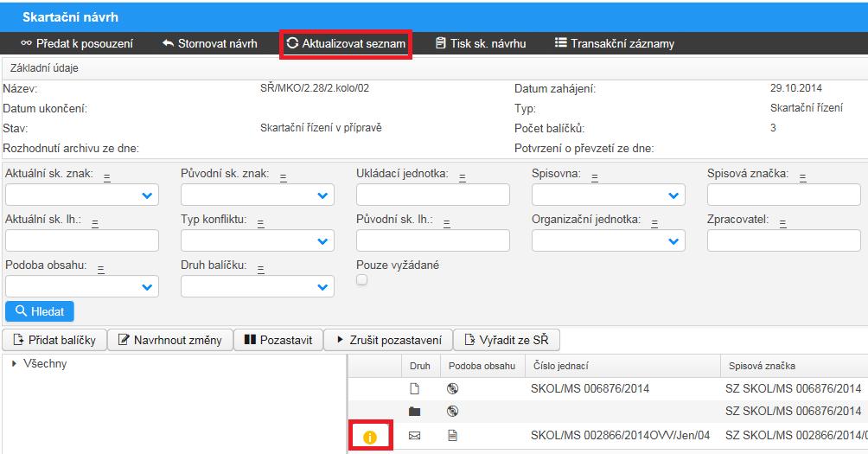Click operator icon next to Ukládací jednotka
The width and height of the screenshot is (868, 454).
463,178
